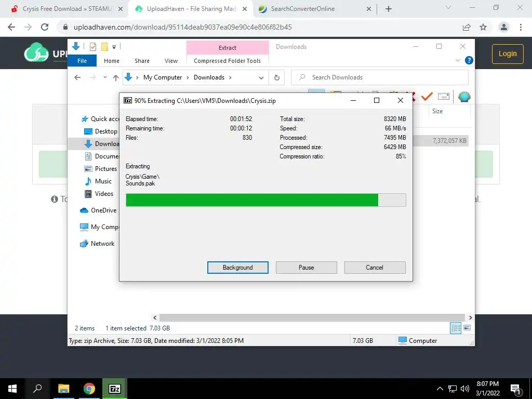This screenshot has width=532, height=399.
Task: Pause the Crysis.zip extraction
Action: click(306, 268)
